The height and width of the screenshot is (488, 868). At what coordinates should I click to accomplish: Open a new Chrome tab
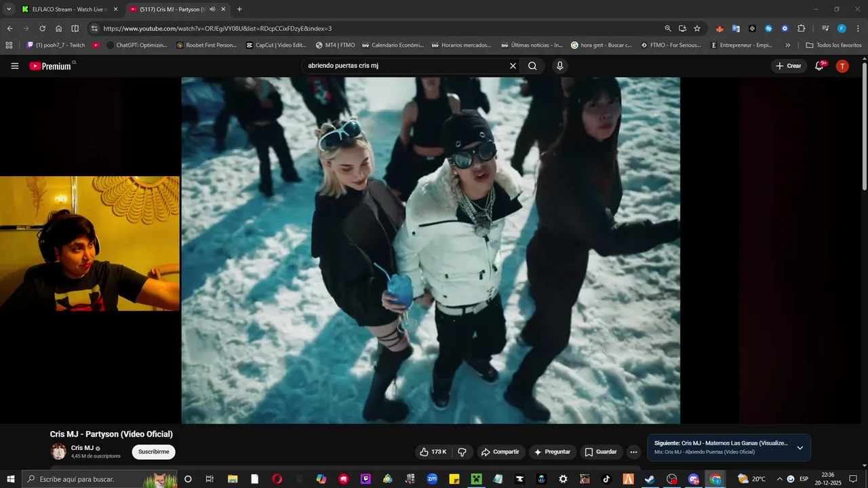[239, 9]
